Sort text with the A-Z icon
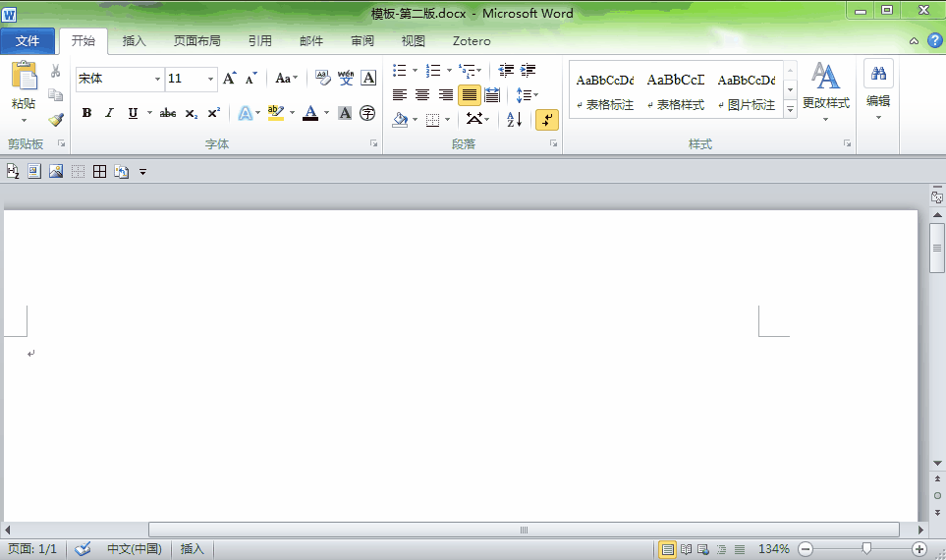 (514, 119)
